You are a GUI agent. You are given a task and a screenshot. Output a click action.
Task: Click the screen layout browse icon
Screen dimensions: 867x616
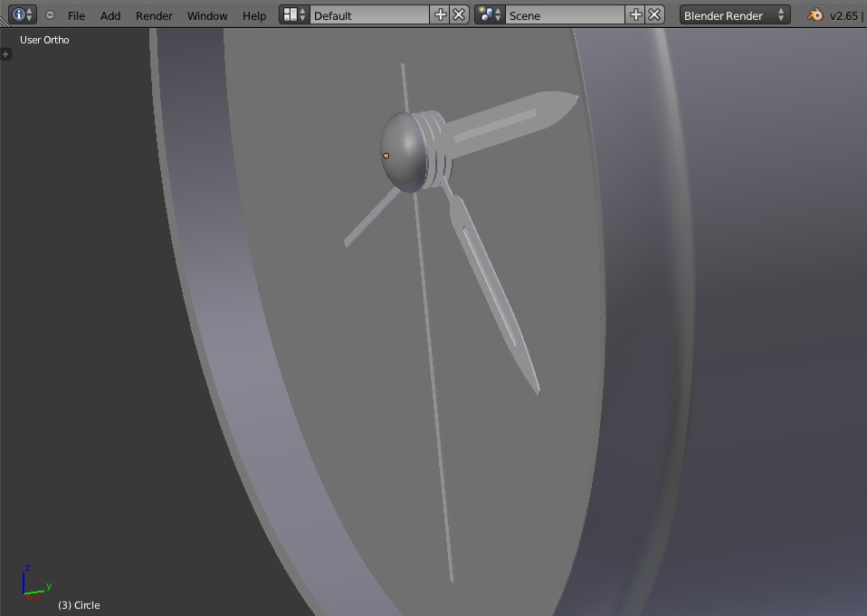(x=290, y=14)
